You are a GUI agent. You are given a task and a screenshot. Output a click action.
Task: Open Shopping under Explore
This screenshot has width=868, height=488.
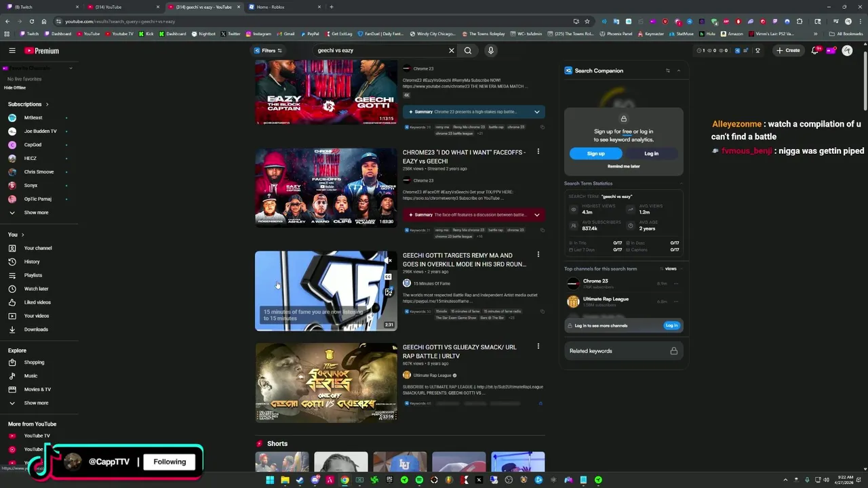[x=34, y=363]
